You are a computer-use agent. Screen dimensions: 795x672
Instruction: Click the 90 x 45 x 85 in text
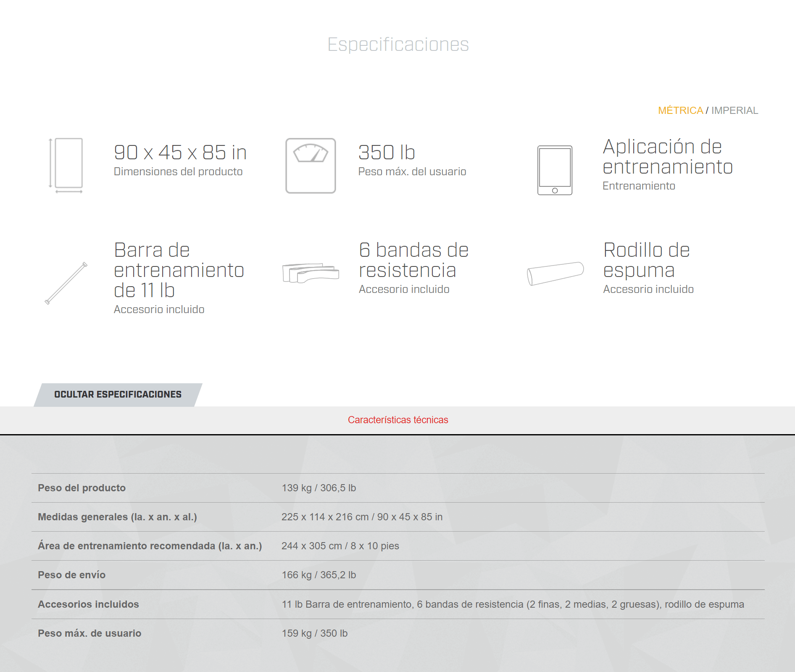click(x=180, y=153)
